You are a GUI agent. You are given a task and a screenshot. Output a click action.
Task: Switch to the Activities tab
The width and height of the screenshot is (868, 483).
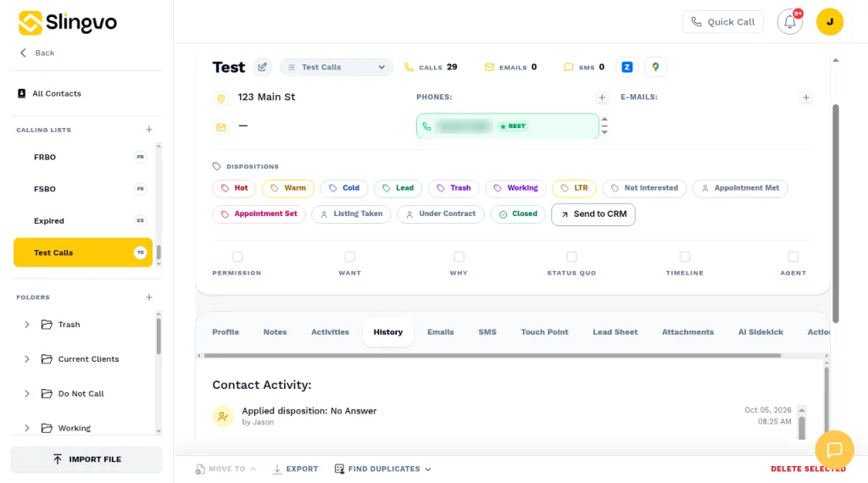pyautogui.click(x=330, y=332)
